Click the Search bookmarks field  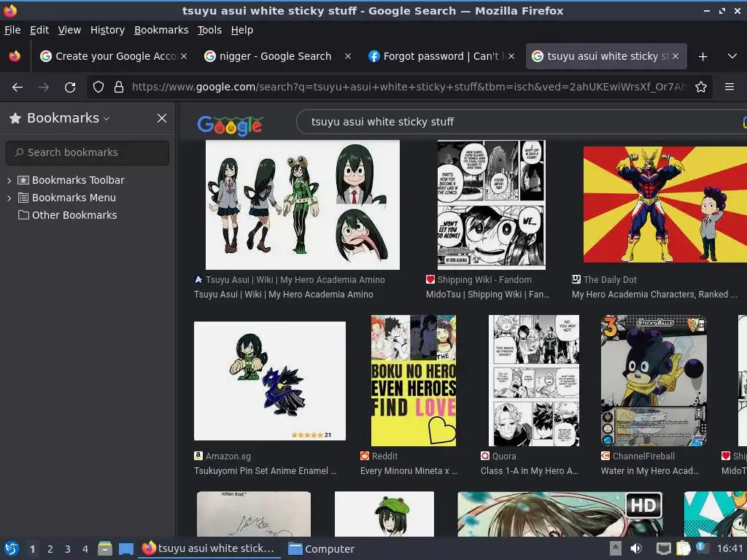point(88,152)
